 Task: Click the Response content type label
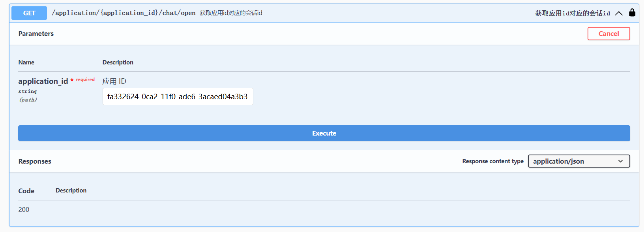click(492, 161)
